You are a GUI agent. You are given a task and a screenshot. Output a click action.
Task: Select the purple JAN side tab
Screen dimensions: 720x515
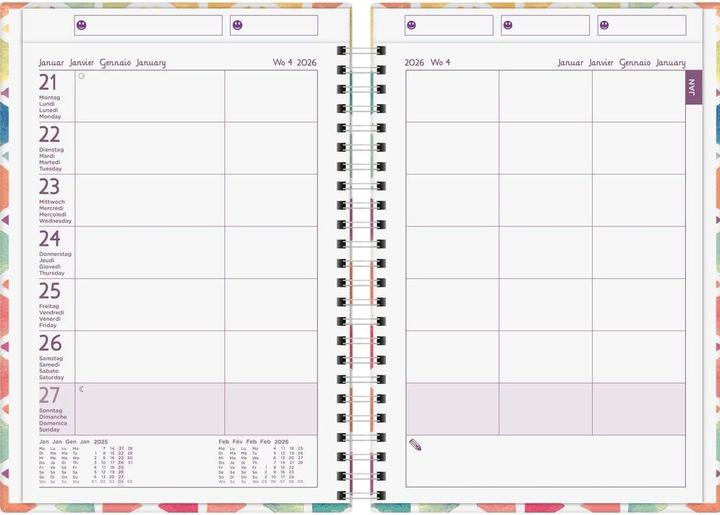tap(693, 87)
